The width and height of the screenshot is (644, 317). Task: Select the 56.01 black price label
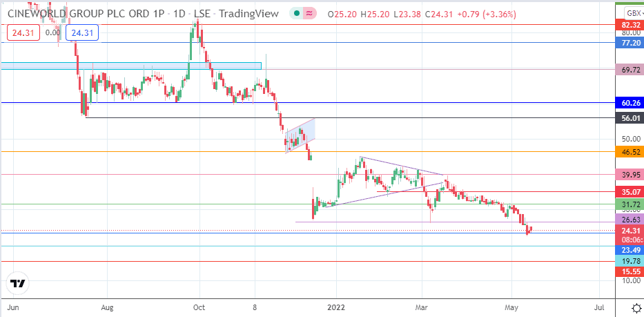(630, 118)
